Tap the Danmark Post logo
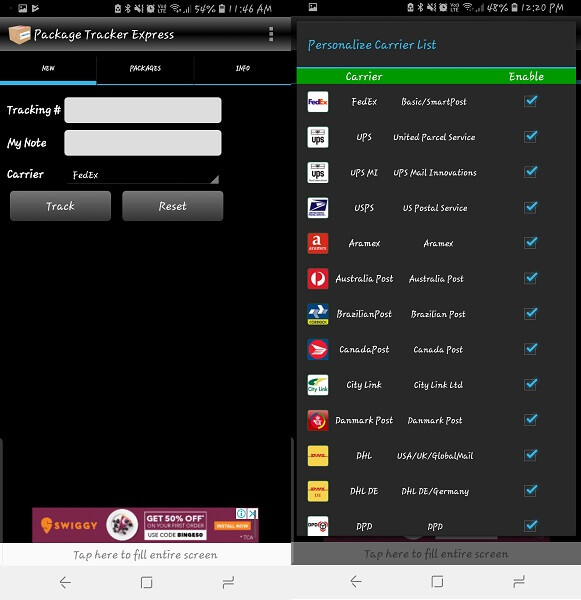 coord(318,420)
